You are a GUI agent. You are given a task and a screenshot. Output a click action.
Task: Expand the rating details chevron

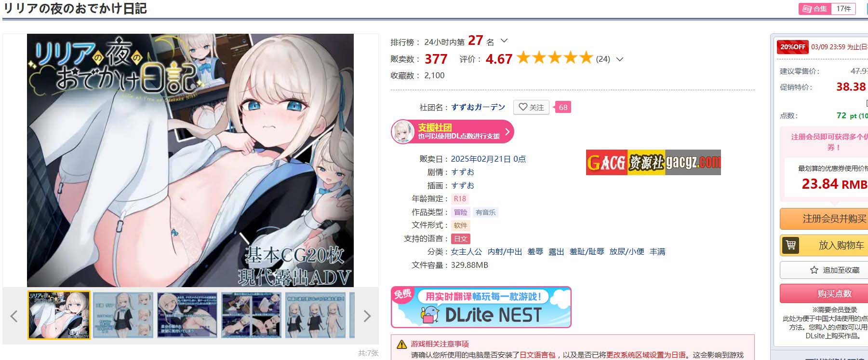point(620,59)
